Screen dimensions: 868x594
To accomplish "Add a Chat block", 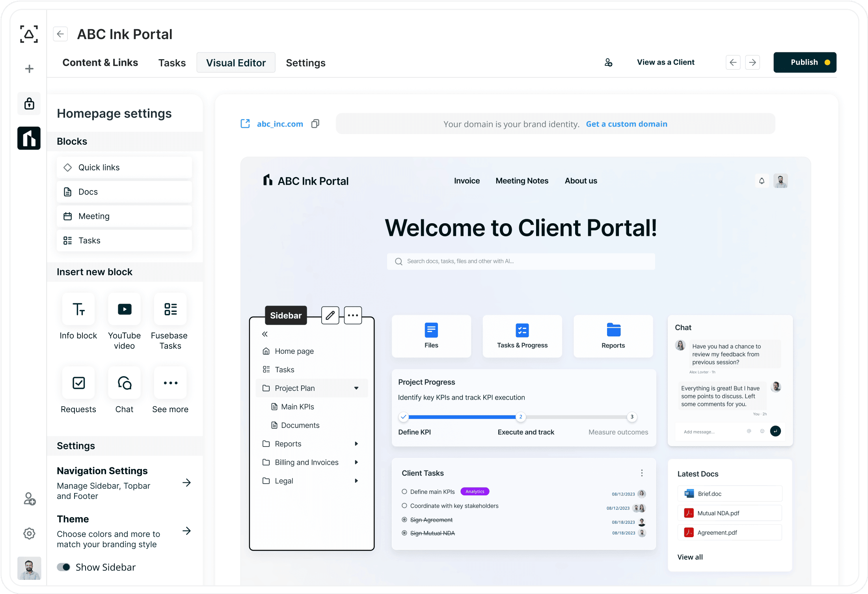I will (124, 383).
